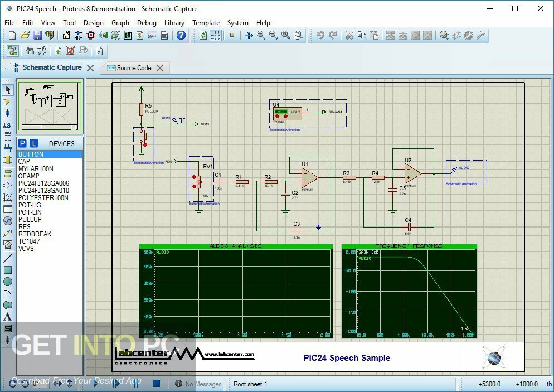Run Electrical Rules Check lightning icon
The width and height of the screenshot is (554, 392).
point(99,51)
